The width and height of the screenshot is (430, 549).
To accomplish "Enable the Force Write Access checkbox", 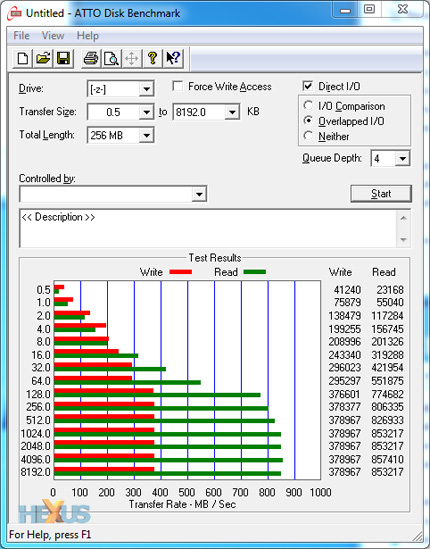I will click(x=178, y=86).
